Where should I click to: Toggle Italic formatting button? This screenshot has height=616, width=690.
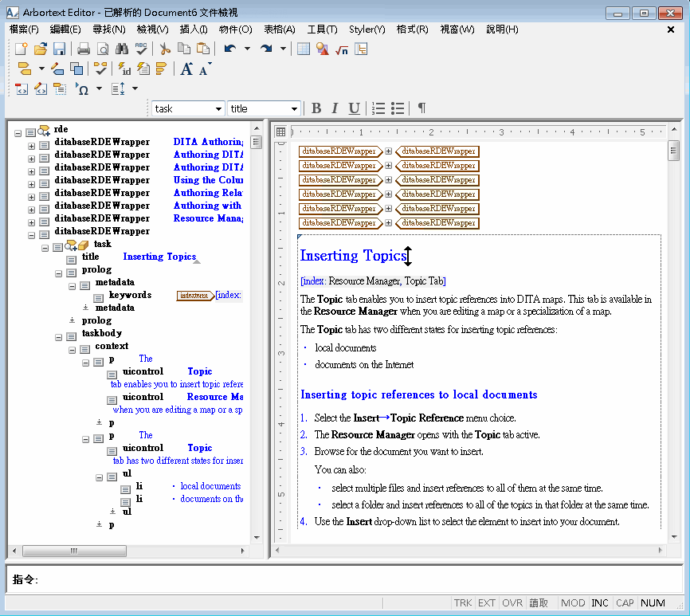pyautogui.click(x=335, y=108)
